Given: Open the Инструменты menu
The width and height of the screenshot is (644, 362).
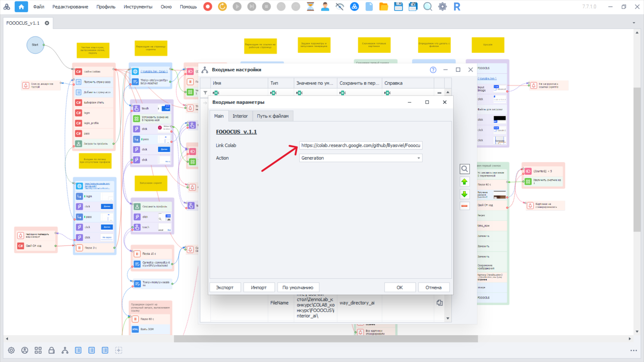Looking at the screenshot, I should click(x=138, y=7).
